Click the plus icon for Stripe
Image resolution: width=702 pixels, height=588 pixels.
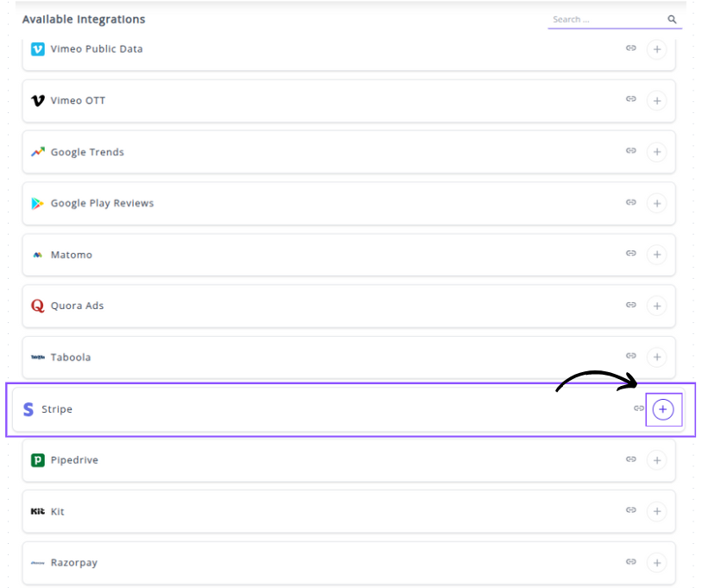[662, 409]
